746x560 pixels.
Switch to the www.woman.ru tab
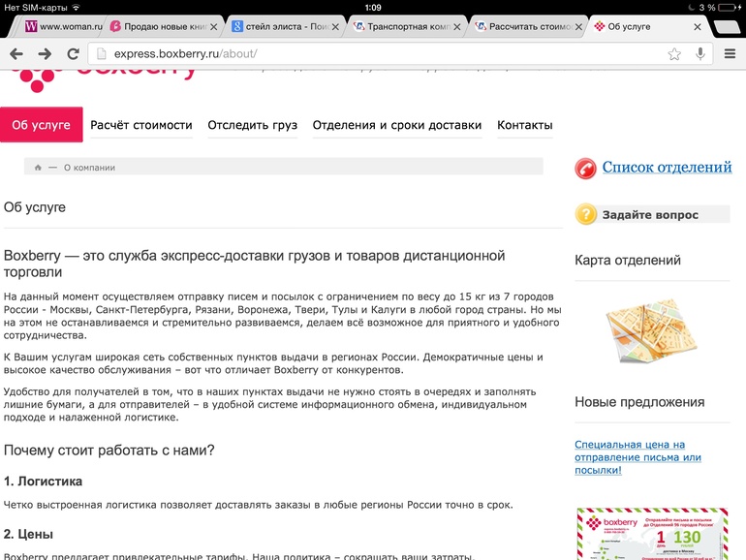click(63, 27)
